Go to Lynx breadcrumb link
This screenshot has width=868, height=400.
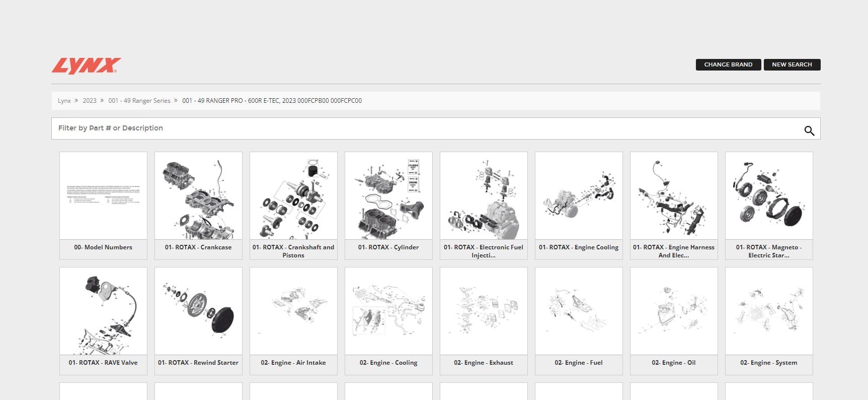[64, 101]
